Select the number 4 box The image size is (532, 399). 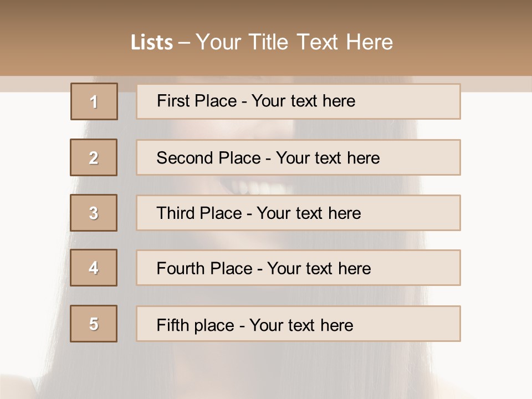pyautogui.click(x=94, y=268)
